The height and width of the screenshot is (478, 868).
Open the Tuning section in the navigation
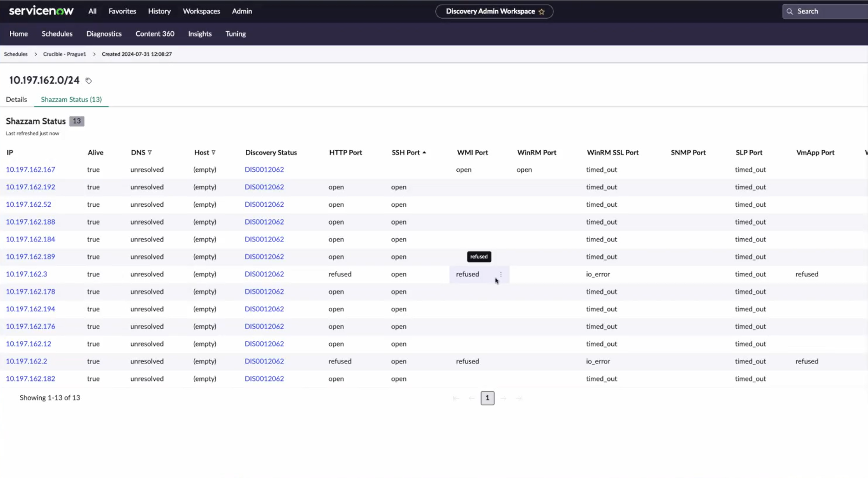coord(235,34)
